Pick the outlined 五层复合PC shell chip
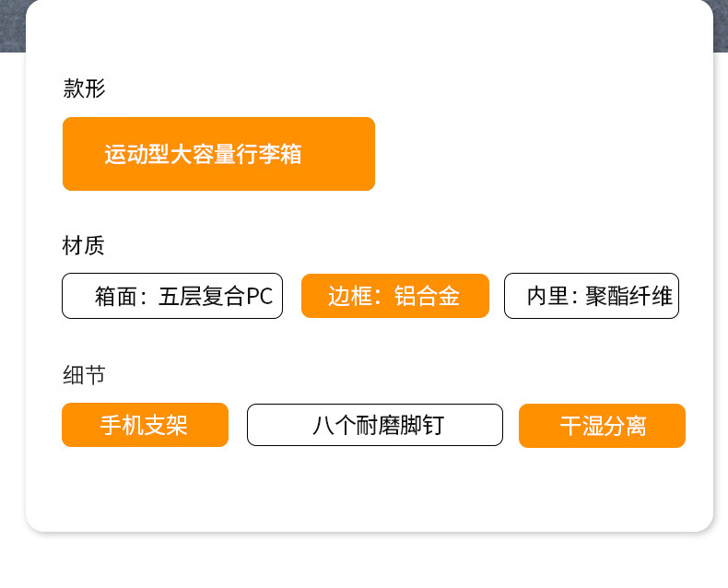Screen dimensions: 728x588 [x=172, y=296]
